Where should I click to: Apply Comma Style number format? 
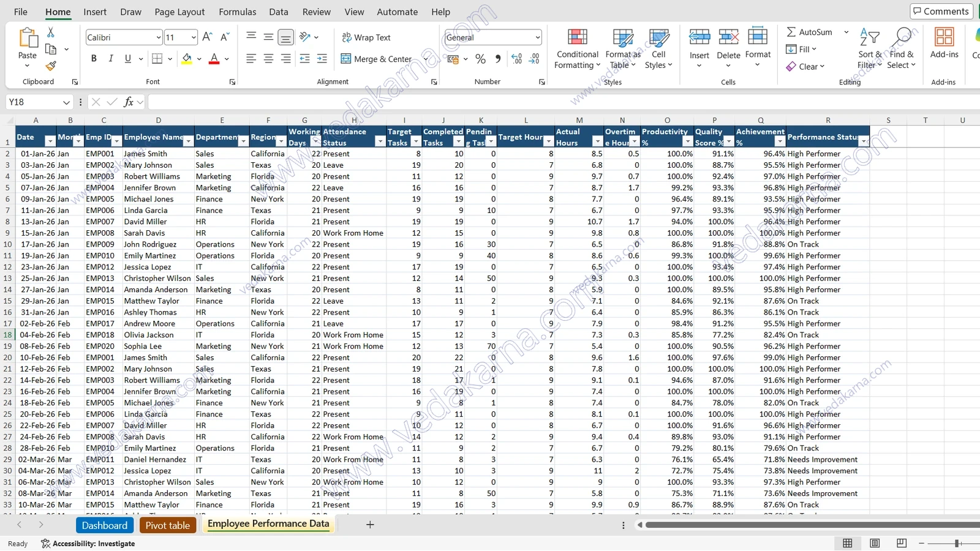[498, 59]
